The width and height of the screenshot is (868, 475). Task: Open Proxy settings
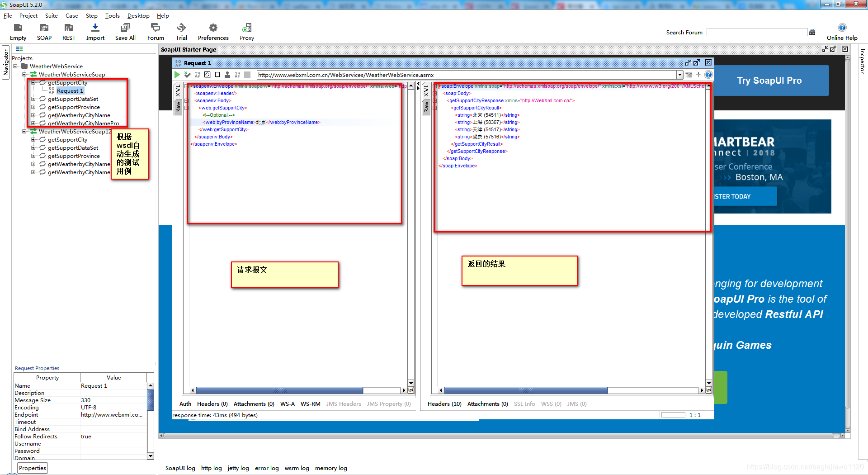pos(246,31)
